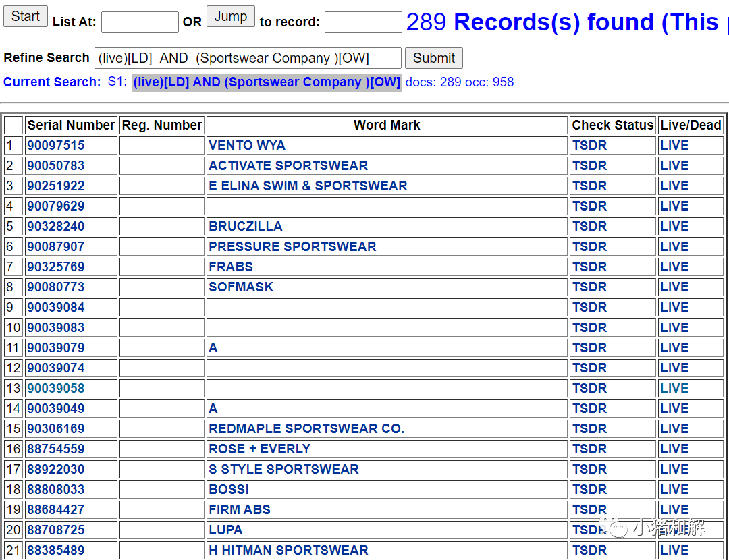Open serial number 88385489
729x560 pixels.
[x=56, y=551]
